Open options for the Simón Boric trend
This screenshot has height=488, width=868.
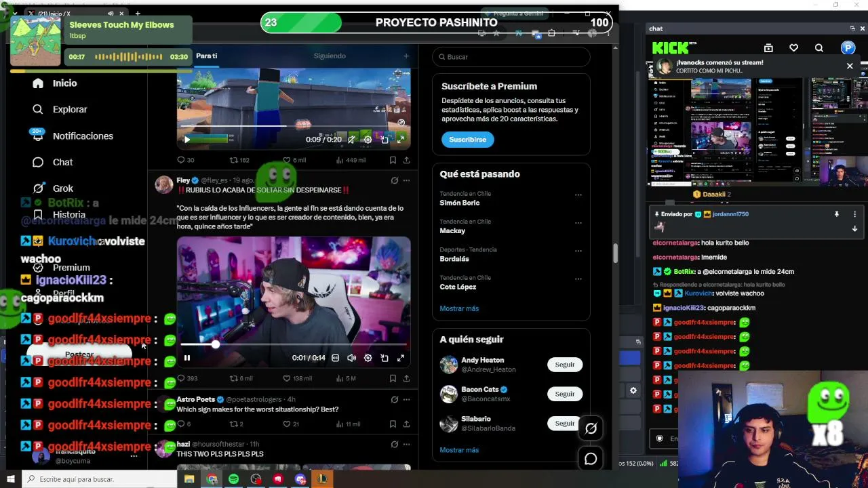[578, 195]
